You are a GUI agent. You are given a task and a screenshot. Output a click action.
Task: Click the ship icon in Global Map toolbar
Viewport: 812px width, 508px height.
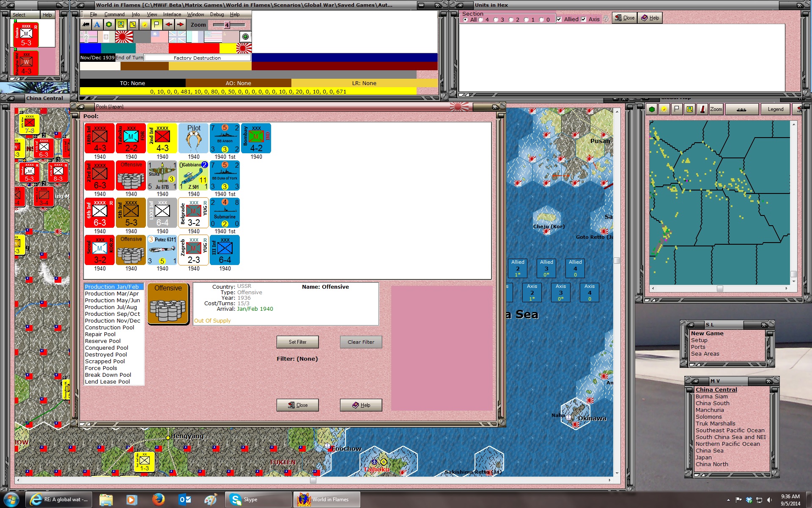[741, 109]
